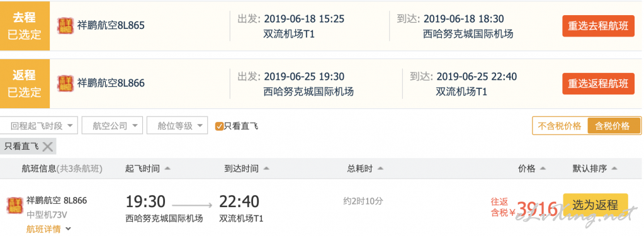Click Lucky Air logo on return flight row
This screenshot has height=236, width=644.
(65, 83)
